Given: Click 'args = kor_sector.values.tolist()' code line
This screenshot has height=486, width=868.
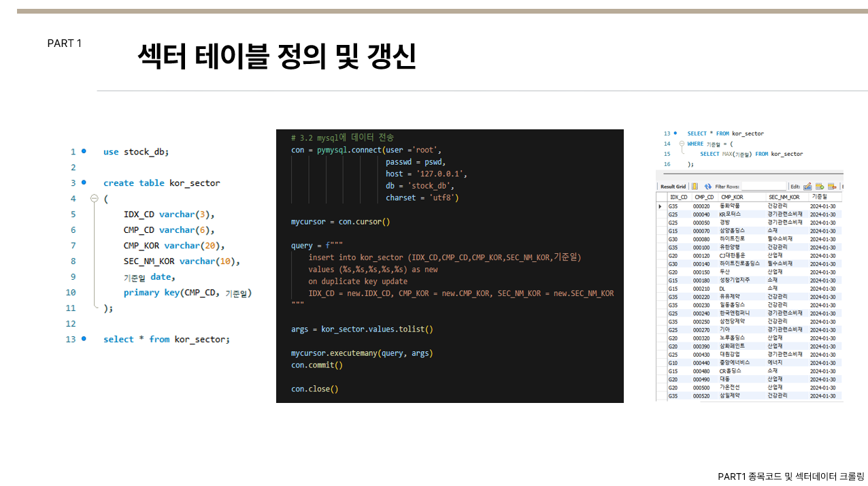Looking at the screenshot, I should (362, 329).
